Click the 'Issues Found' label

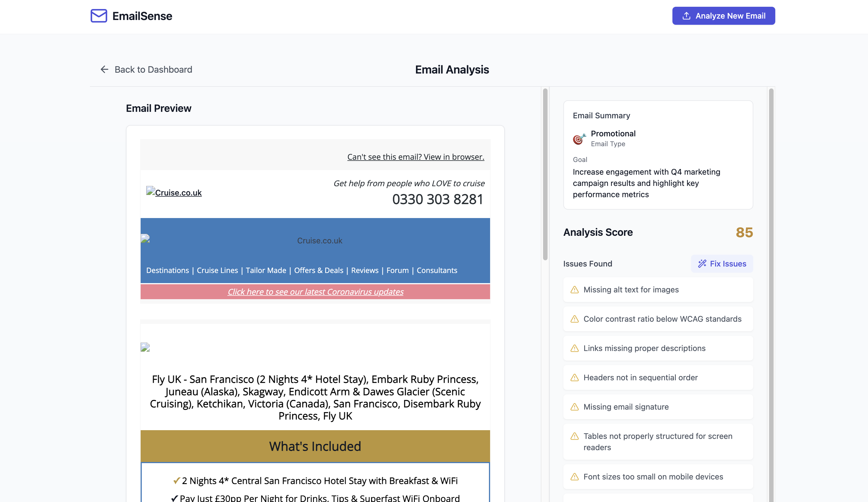[588, 264]
